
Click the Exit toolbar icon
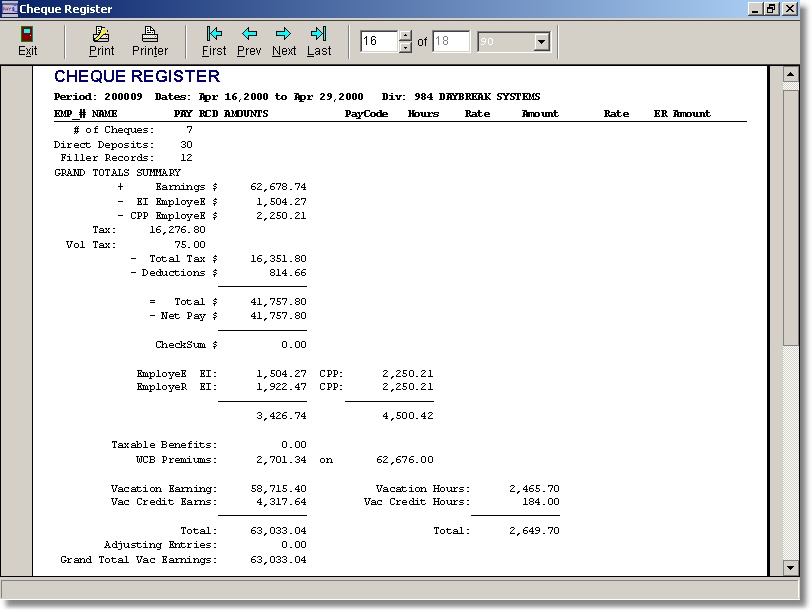[27, 41]
